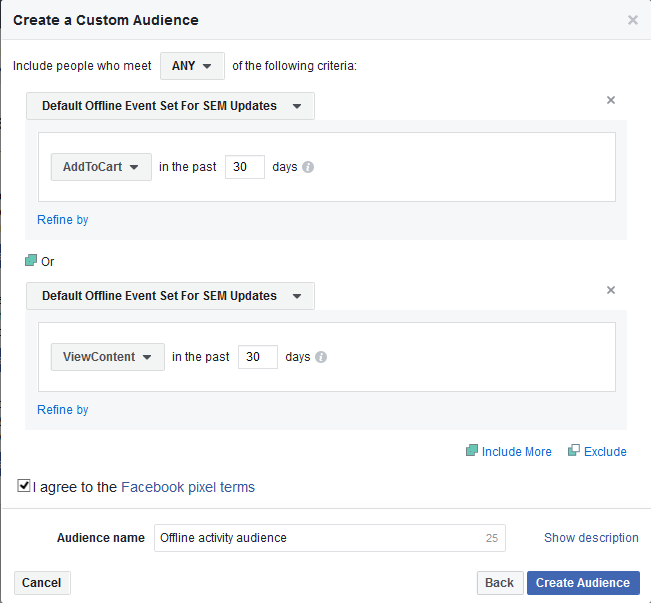Click Show description link
The width and height of the screenshot is (651, 603).
click(x=591, y=538)
